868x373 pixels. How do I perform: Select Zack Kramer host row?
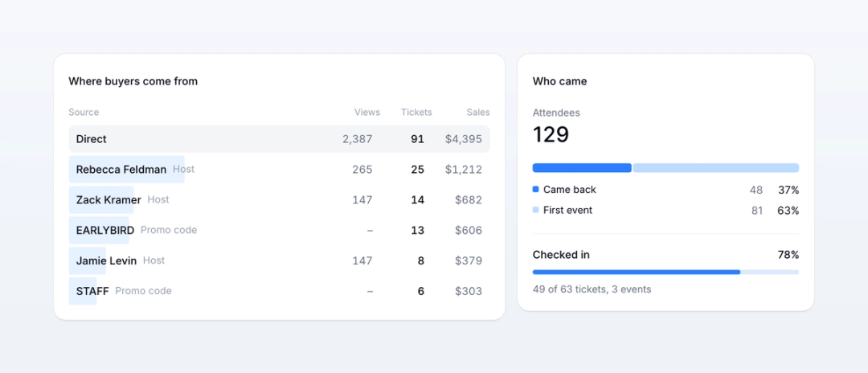[x=279, y=200]
